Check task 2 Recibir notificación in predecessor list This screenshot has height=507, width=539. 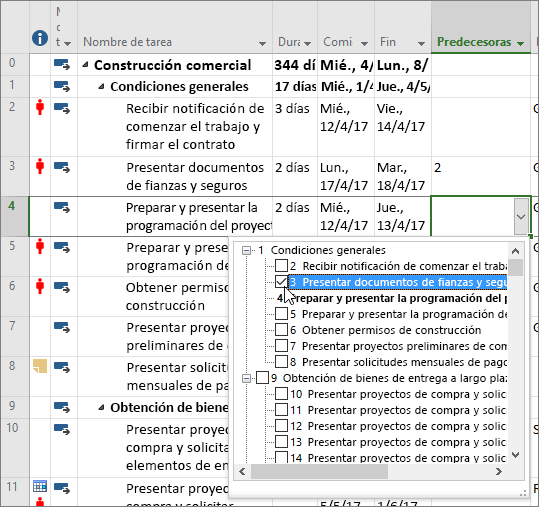click(x=281, y=266)
